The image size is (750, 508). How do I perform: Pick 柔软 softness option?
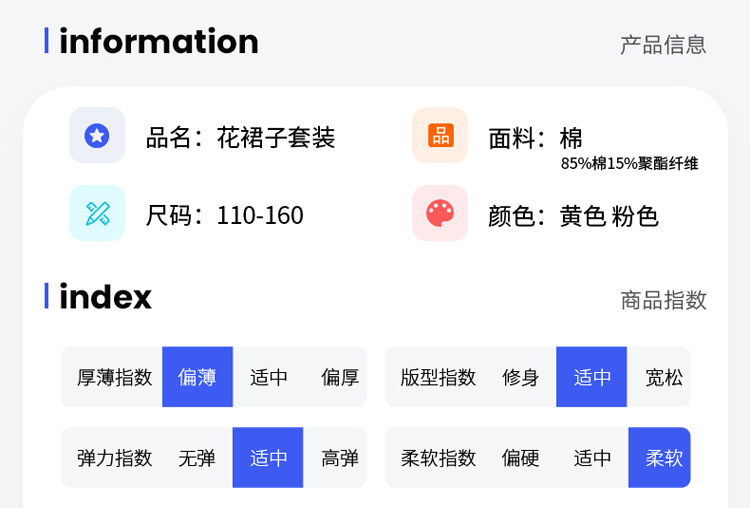click(664, 458)
